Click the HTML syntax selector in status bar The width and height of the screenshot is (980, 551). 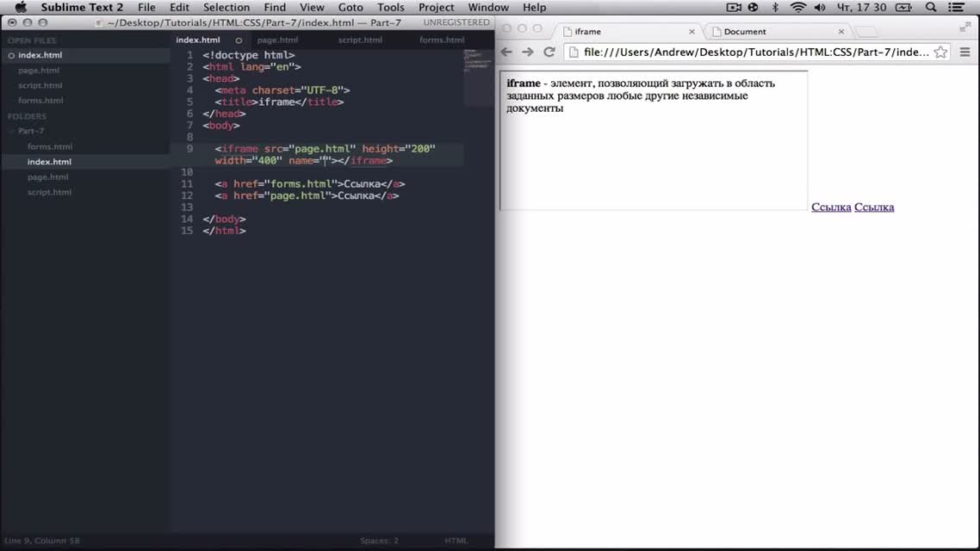pos(456,541)
